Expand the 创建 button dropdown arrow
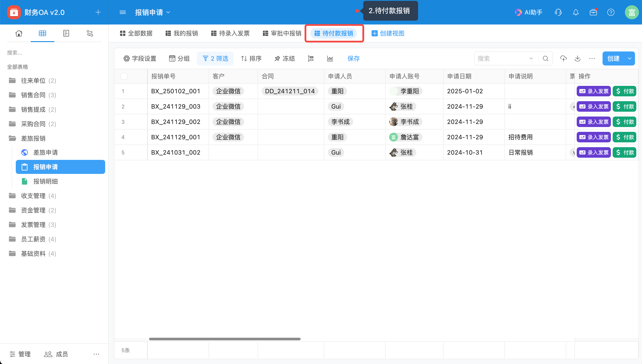 630,58
